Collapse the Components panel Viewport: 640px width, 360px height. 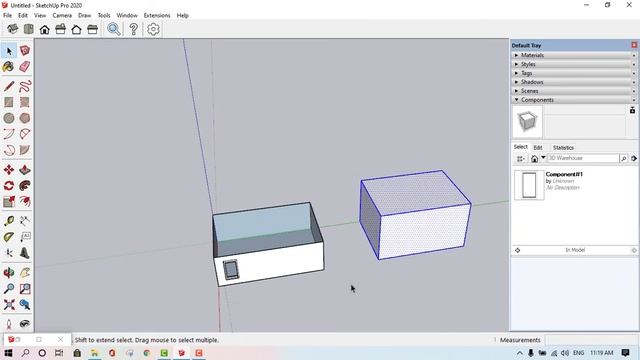(x=574, y=100)
